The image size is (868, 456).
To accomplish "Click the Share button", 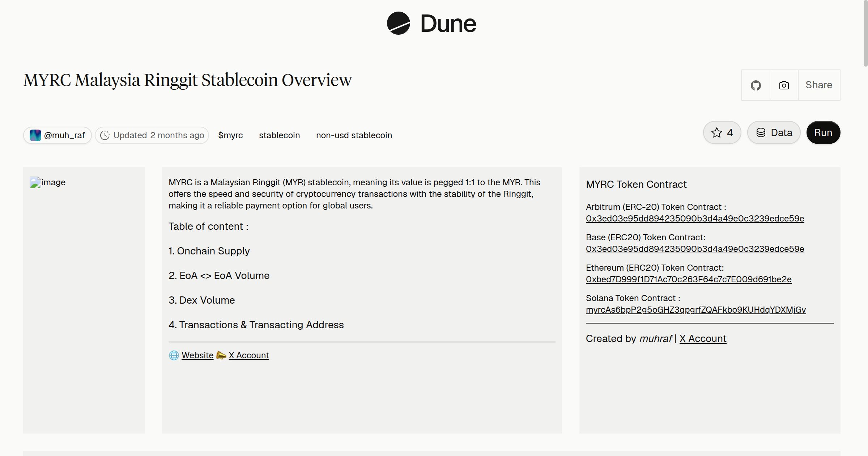I will click(x=819, y=85).
